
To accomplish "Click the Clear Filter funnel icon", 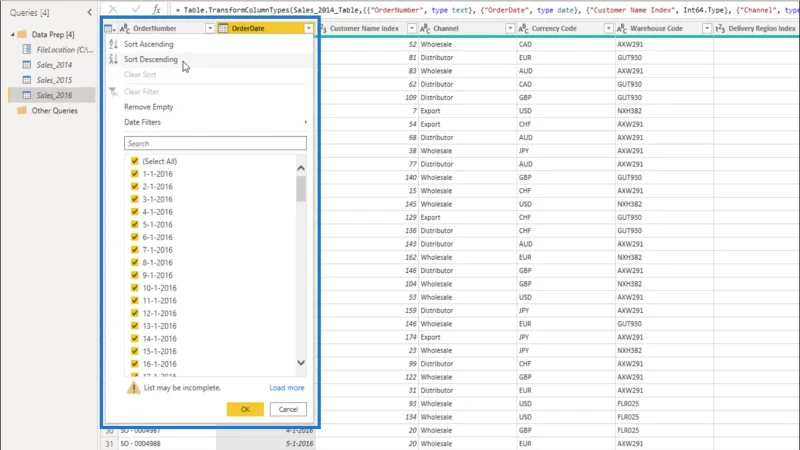I will (113, 92).
